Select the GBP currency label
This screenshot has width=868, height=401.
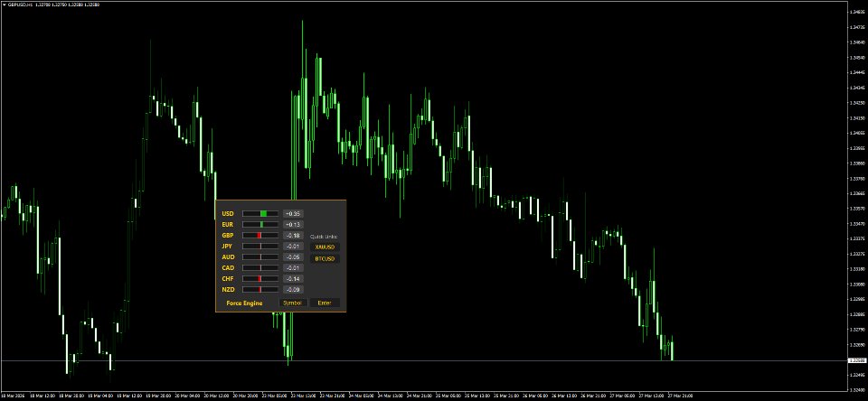click(x=228, y=236)
